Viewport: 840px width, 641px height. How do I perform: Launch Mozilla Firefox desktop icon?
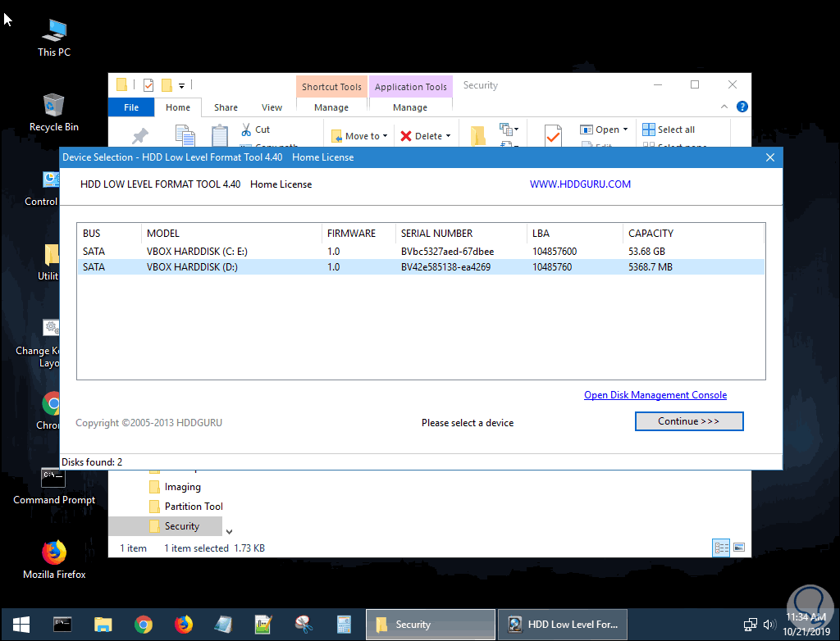(54, 560)
